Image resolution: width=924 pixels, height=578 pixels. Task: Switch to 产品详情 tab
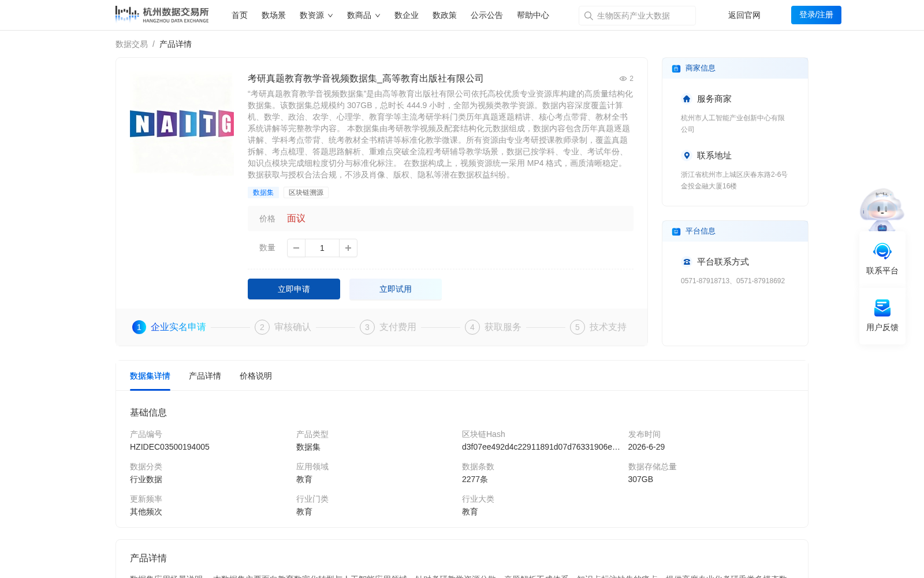tap(205, 376)
